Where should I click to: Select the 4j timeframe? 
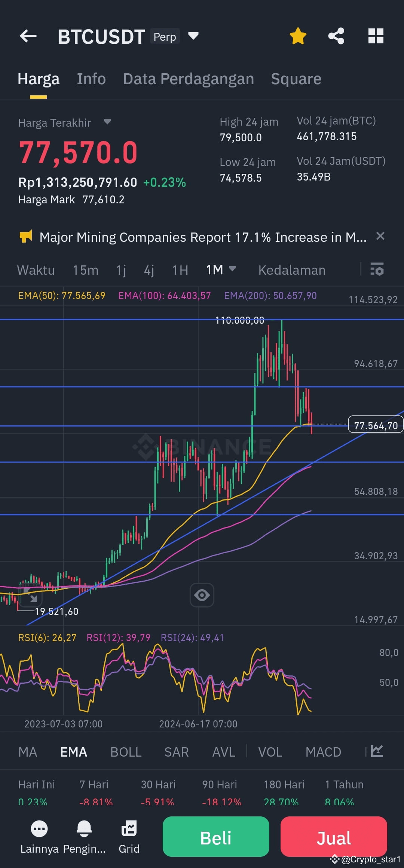[149, 270]
